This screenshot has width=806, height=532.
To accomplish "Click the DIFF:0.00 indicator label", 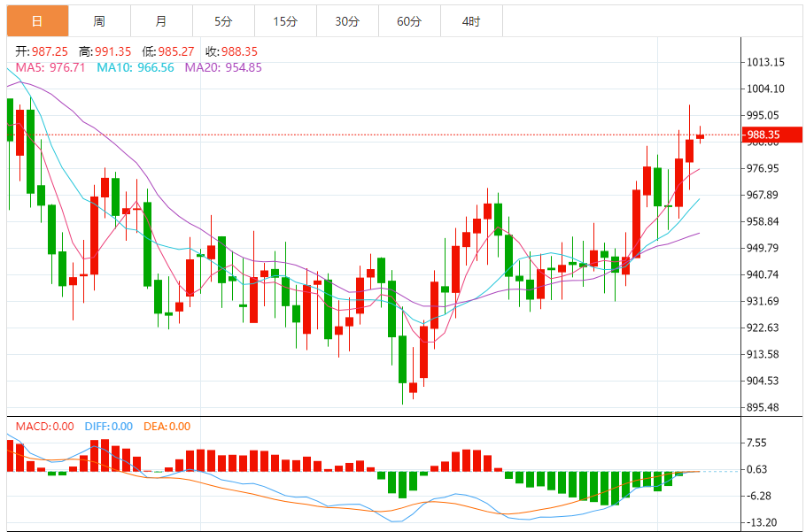I will pos(107,426).
